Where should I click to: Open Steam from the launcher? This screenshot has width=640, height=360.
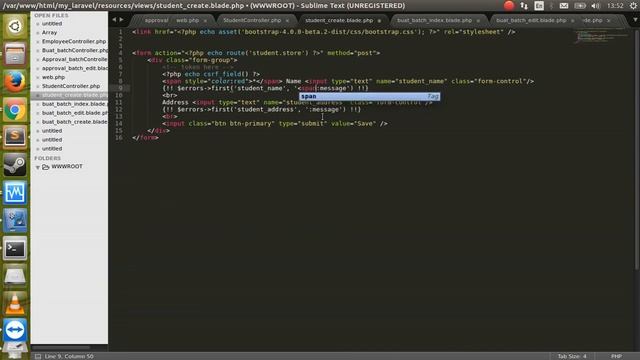coord(15,164)
